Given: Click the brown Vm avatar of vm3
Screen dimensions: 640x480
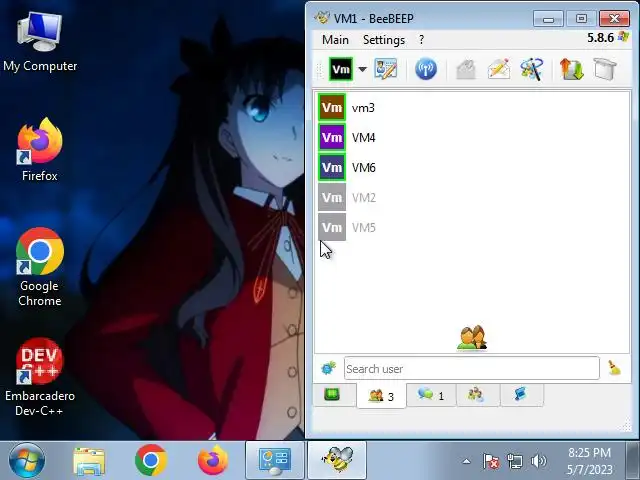Looking at the screenshot, I should 332,107.
